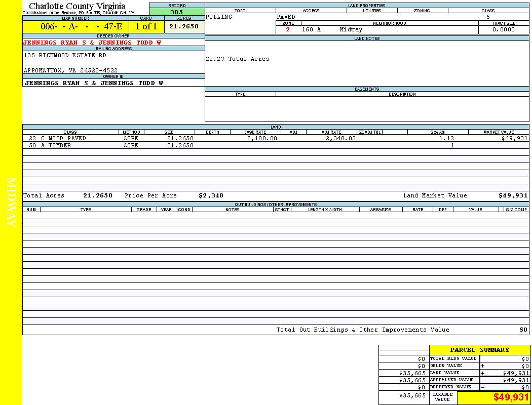This screenshot has width=532, height=405.
Task: Click the yellow PARCEL SUMMARY header
Action: [479, 350]
